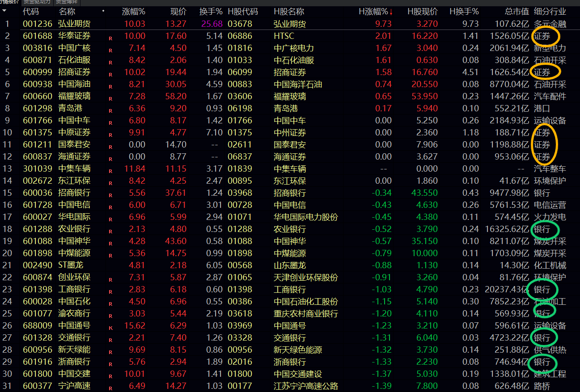The image size is (580, 392).
Task: Select H-share name 中石化油服
Action: pos(294,60)
